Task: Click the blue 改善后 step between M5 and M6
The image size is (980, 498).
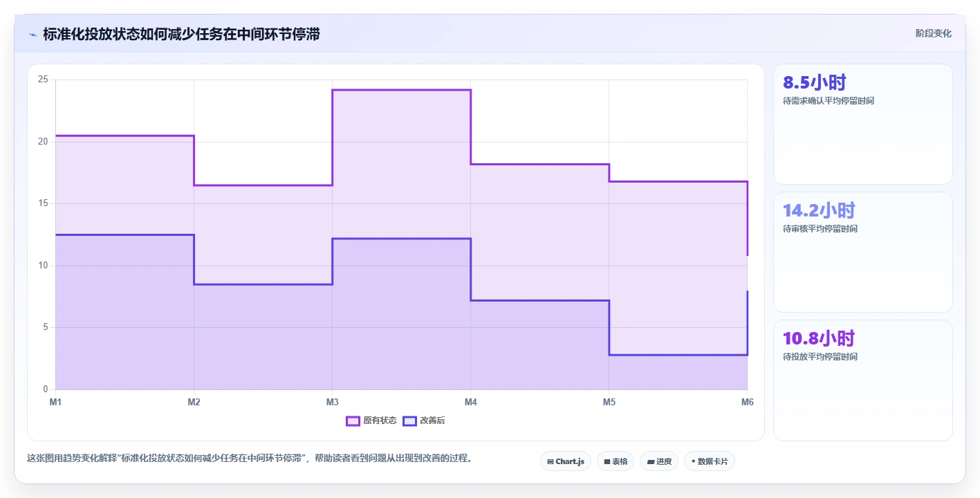Action: click(x=678, y=355)
